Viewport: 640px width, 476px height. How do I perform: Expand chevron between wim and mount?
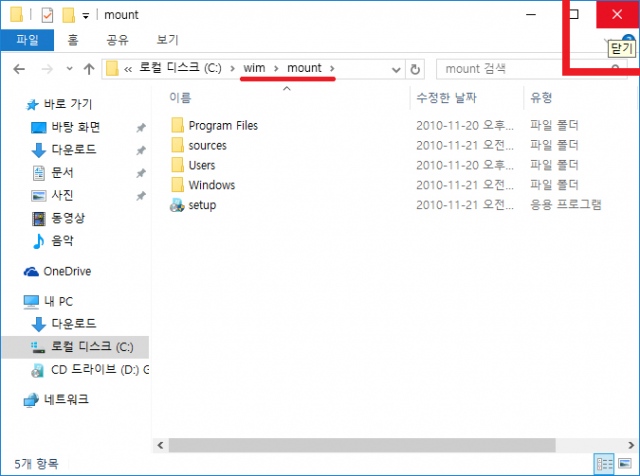(x=276, y=68)
